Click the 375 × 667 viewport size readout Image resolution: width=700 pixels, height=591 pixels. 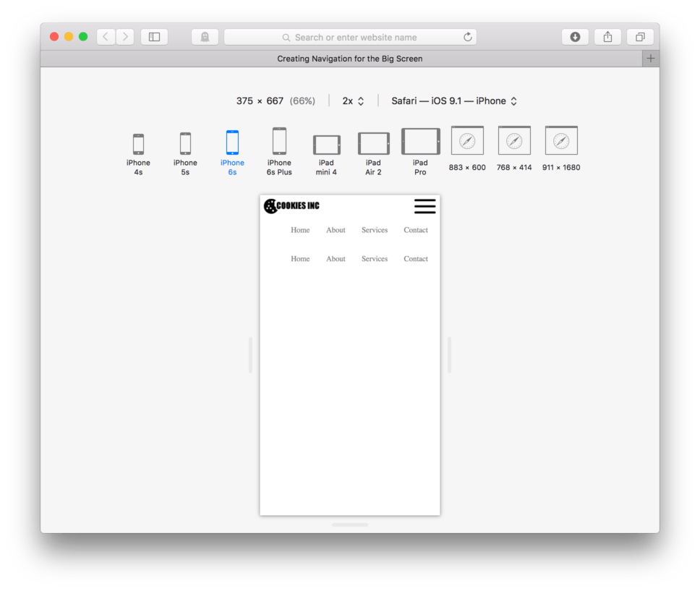[x=260, y=101]
